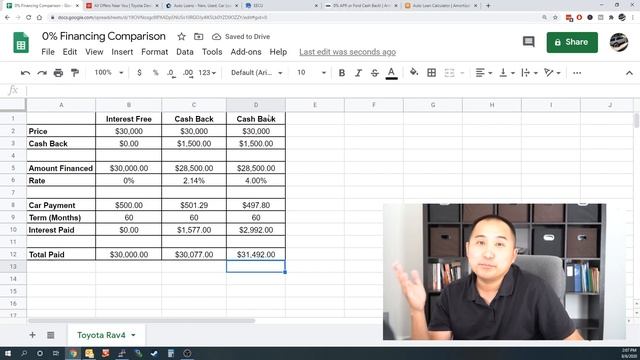Click browser Reload icon
This screenshot has width=640, height=360.
28,18
